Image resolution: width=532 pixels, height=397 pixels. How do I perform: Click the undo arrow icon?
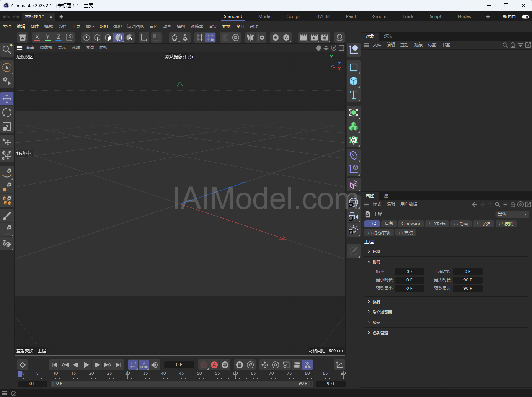6,17
